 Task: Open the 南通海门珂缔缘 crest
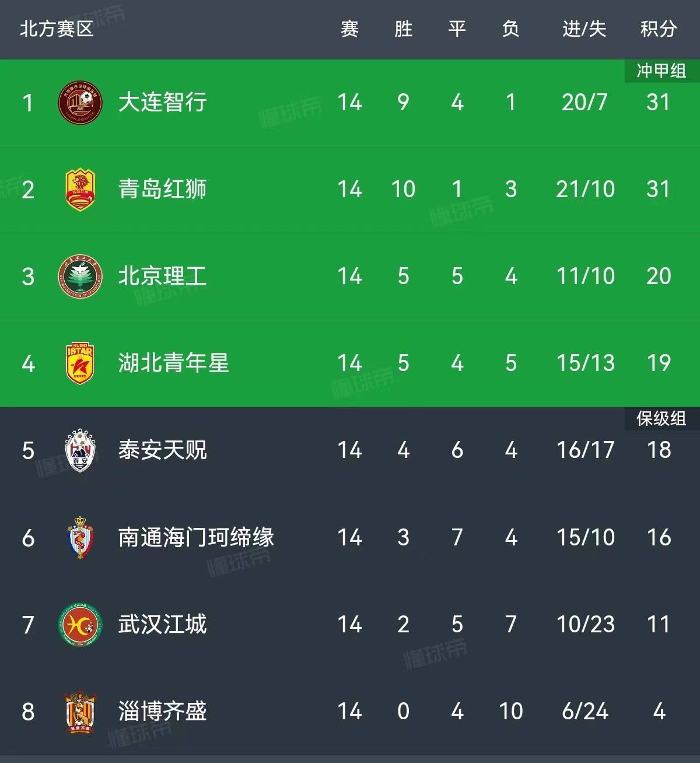coord(80,537)
